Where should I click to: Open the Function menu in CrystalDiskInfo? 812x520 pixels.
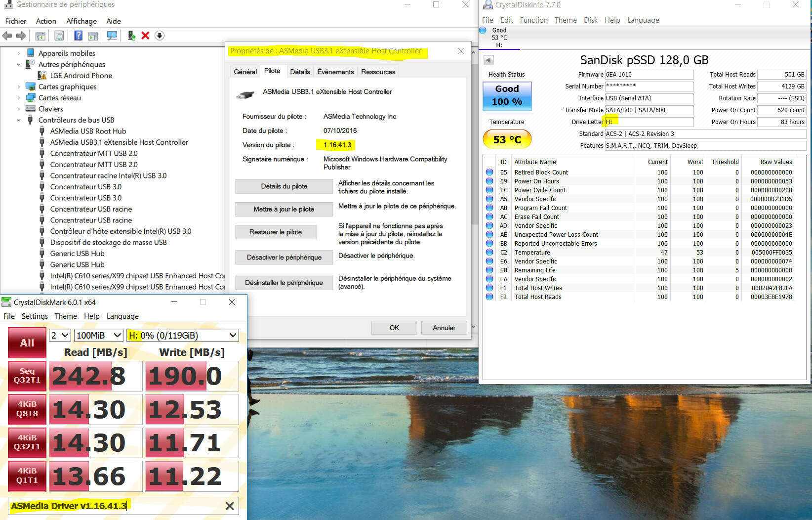(x=534, y=20)
